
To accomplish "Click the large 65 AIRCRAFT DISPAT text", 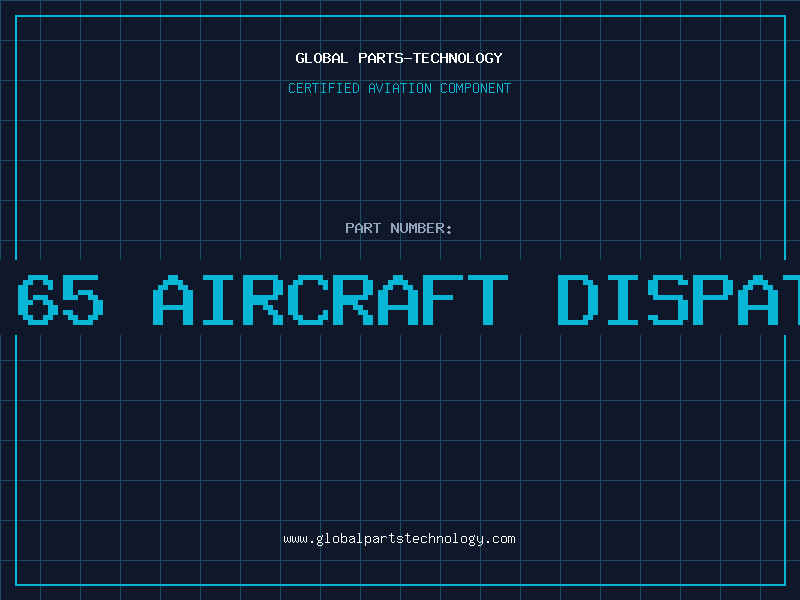I will 408,300.
